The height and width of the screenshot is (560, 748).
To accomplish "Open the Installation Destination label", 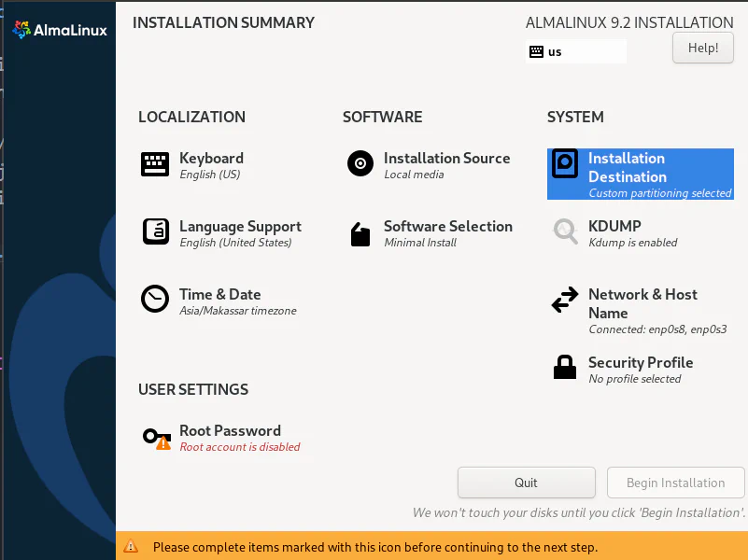I will [x=628, y=167].
